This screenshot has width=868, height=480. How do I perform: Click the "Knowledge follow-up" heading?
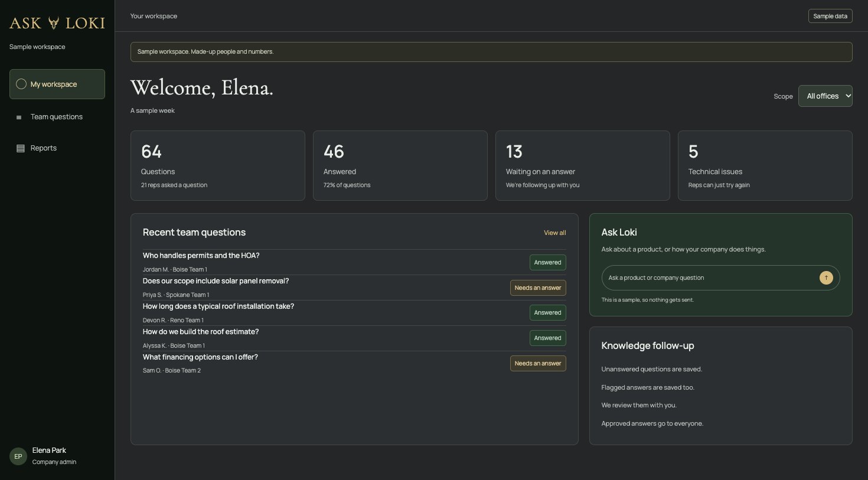coord(648,346)
